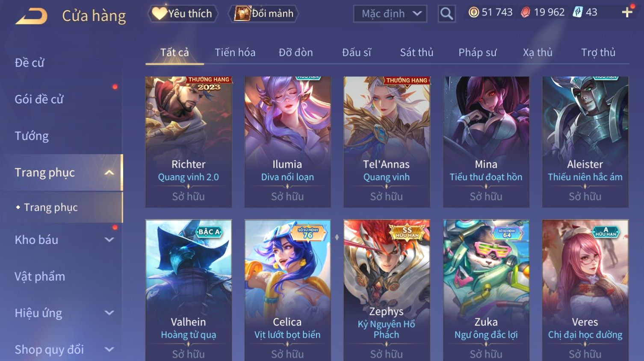The height and width of the screenshot is (361, 644).
Task: Tap the red ruby currency icon
Action: 525,12
